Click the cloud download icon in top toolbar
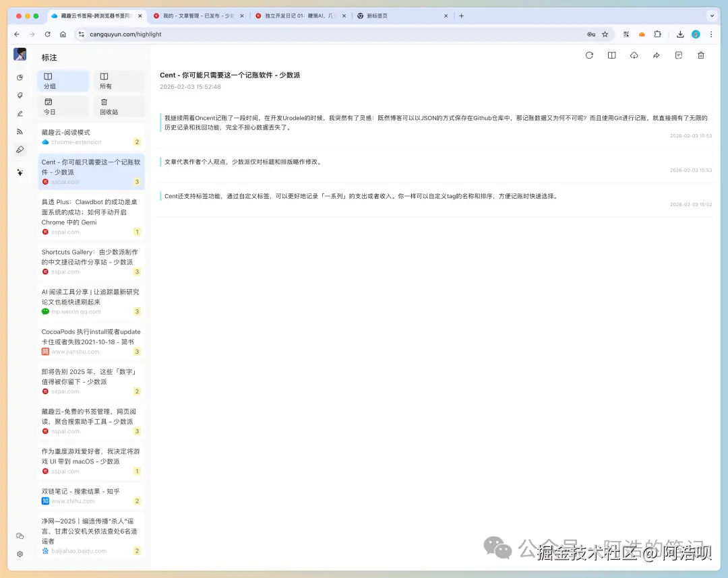728x578 pixels. tap(634, 55)
